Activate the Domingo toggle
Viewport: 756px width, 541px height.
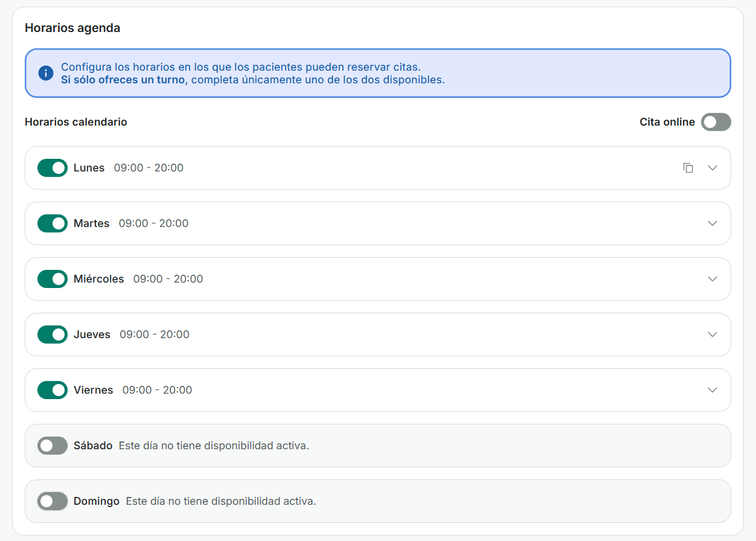click(53, 501)
